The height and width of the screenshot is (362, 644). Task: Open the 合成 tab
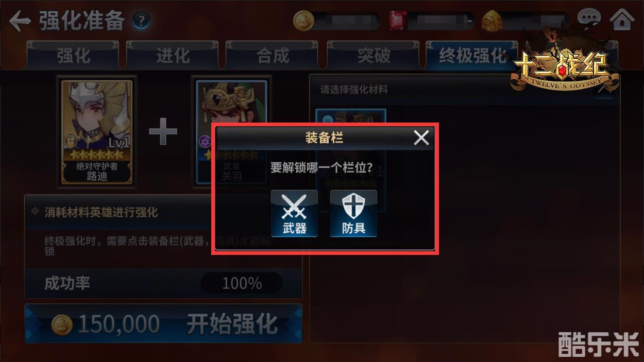(273, 55)
